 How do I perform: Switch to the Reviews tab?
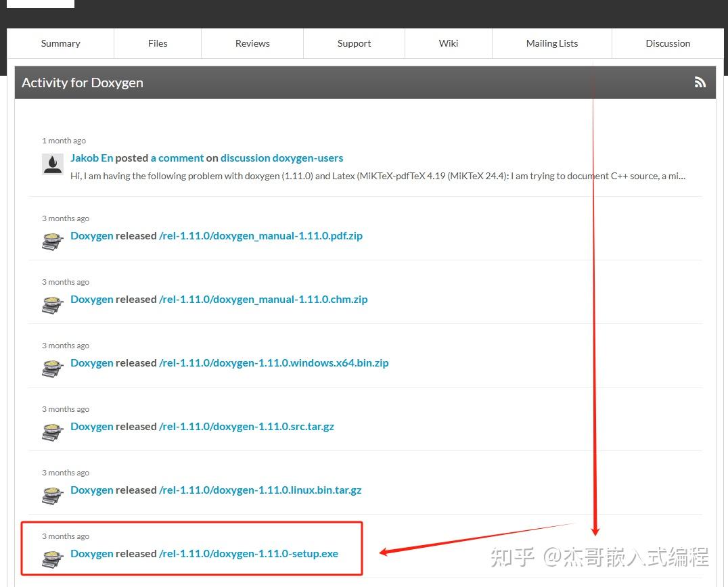pyautogui.click(x=252, y=43)
